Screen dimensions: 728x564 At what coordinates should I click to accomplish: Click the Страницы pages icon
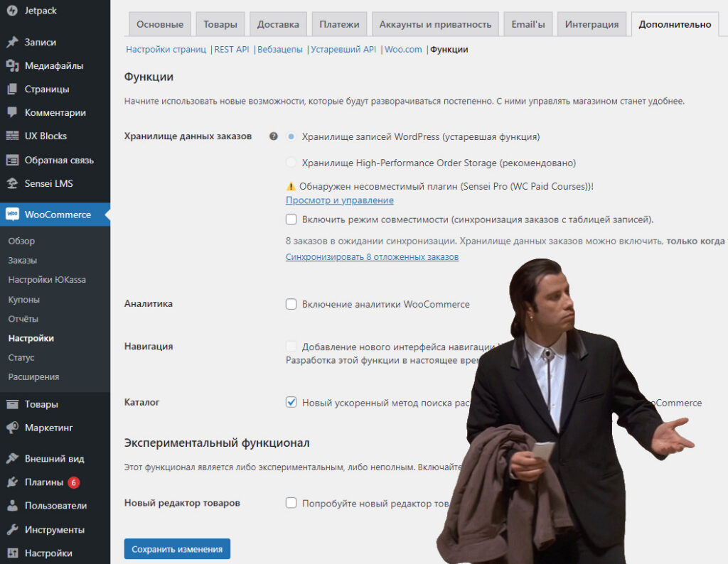(13, 89)
